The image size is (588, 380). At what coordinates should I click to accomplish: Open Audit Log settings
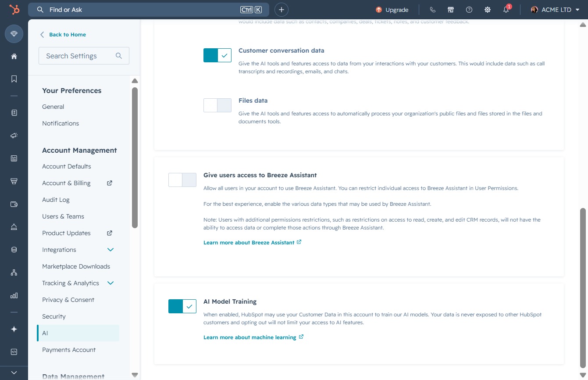click(x=56, y=200)
